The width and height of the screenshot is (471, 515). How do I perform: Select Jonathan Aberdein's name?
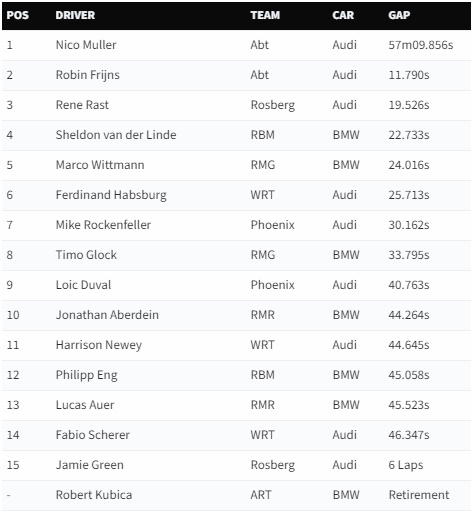(x=107, y=315)
